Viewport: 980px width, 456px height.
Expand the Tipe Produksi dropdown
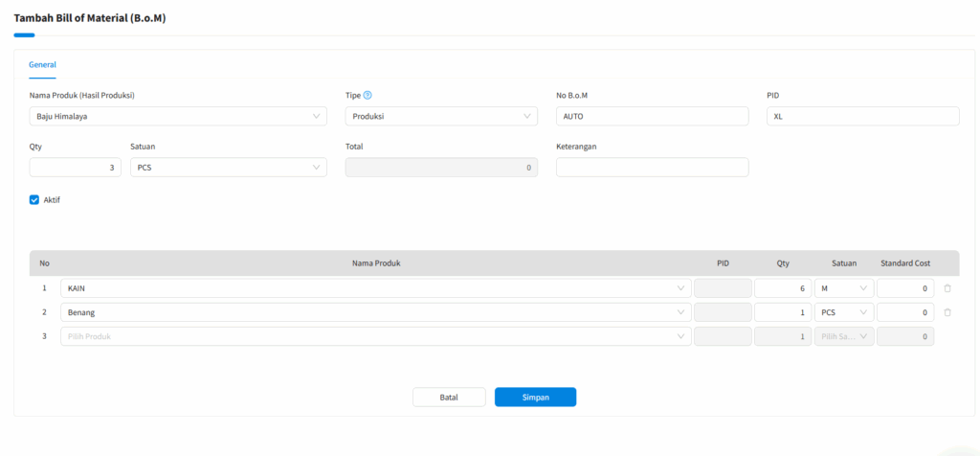(x=441, y=116)
